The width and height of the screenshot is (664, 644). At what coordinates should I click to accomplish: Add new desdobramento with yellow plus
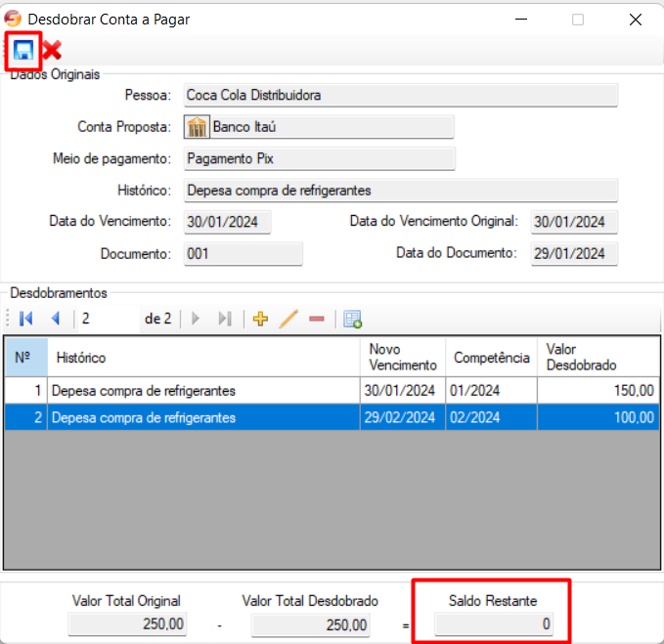(x=260, y=319)
